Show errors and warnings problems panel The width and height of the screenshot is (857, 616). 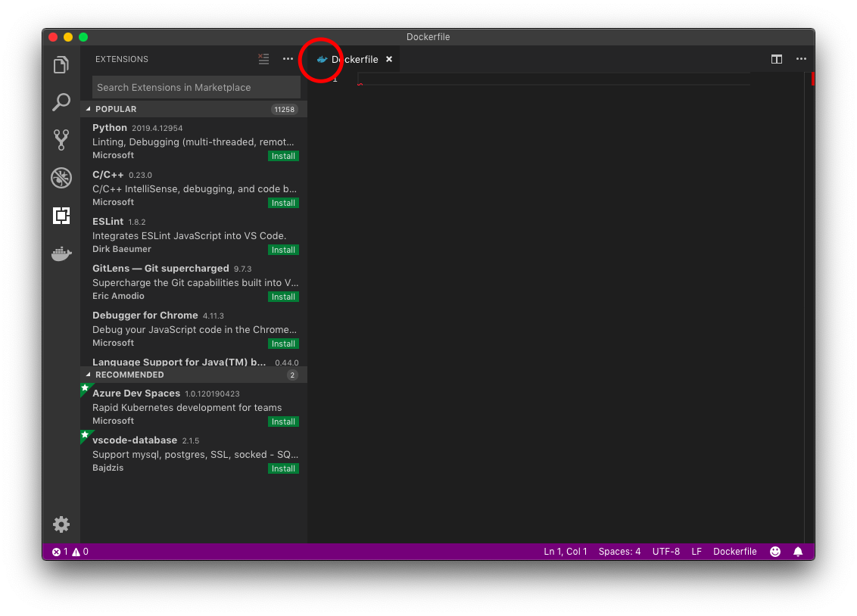tap(70, 552)
